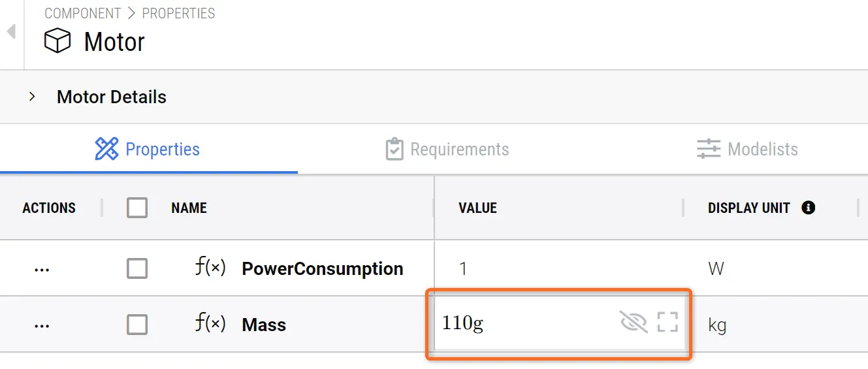Open actions menu for Mass row
Image resolution: width=868 pixels, height=369 pixels.
[x=42, y=325]
